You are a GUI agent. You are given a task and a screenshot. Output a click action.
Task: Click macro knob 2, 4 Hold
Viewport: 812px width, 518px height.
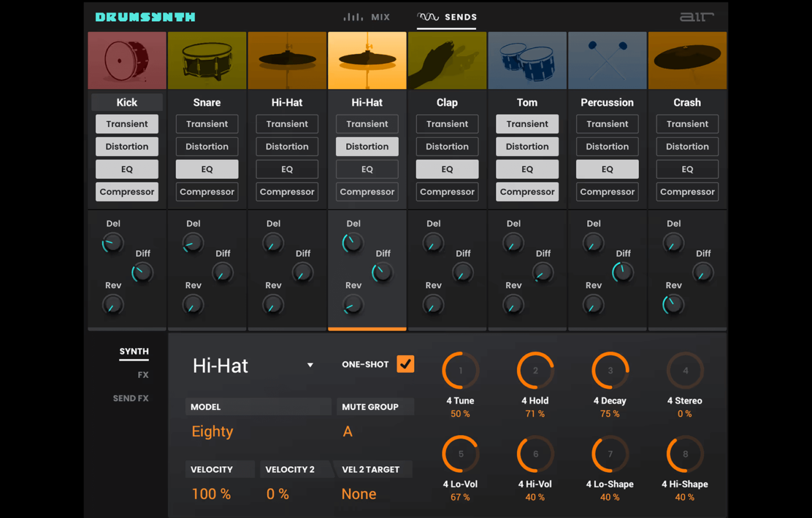point(535,371)
